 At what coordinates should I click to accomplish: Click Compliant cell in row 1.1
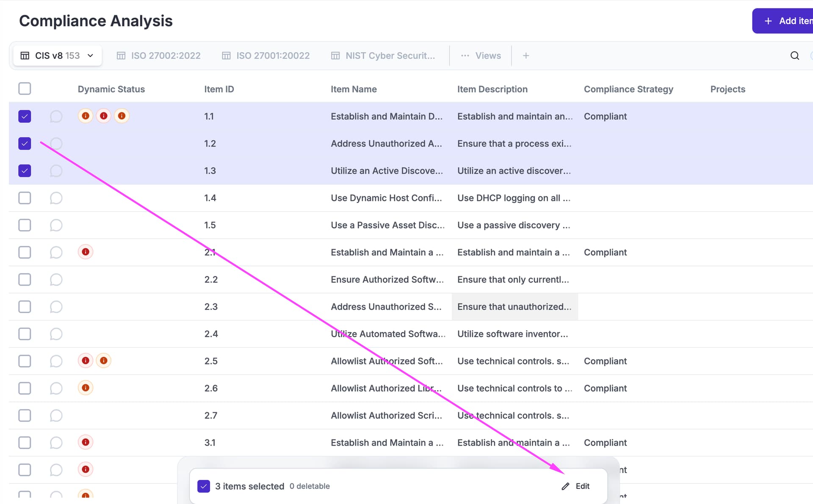[605, 116]
